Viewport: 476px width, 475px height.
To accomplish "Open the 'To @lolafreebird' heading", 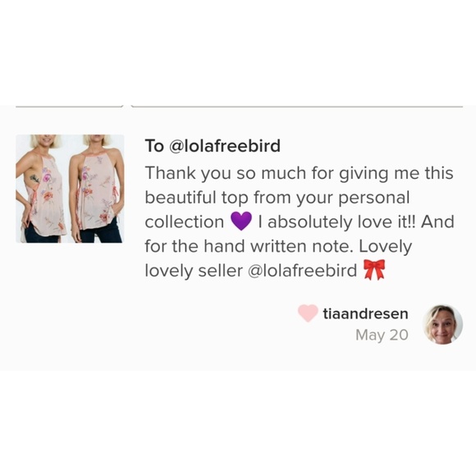I will (213, 146).
